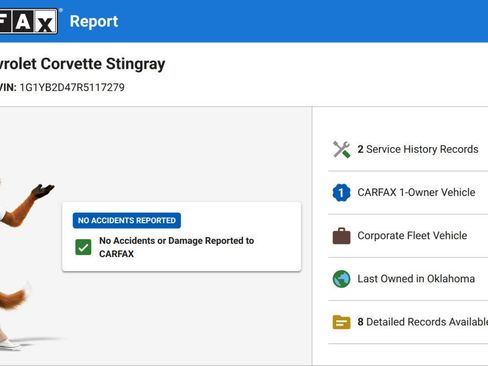
Task: Click the VIN number 1G1YB2D47R5117279
Action: point(72,87)
